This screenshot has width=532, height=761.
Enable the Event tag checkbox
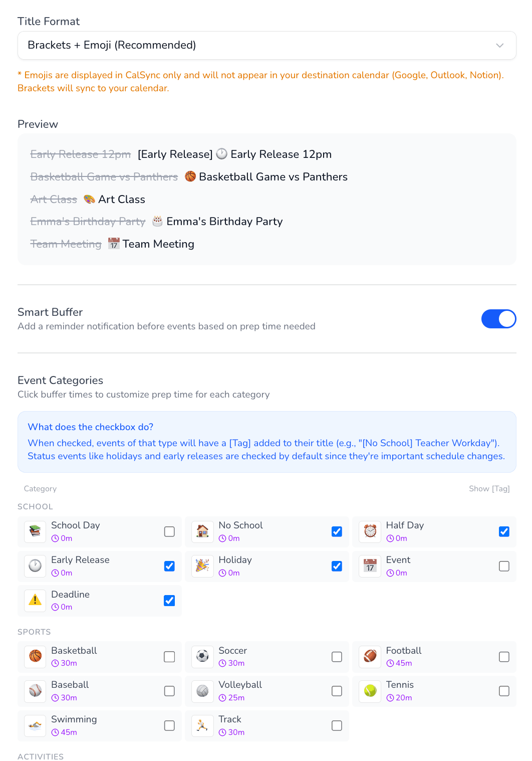(x=504, y=566)
